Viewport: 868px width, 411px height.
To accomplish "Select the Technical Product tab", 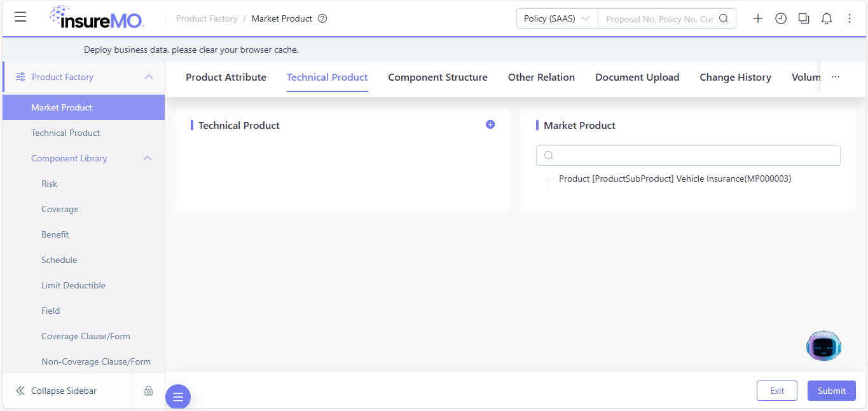I will tap(327, 77).
